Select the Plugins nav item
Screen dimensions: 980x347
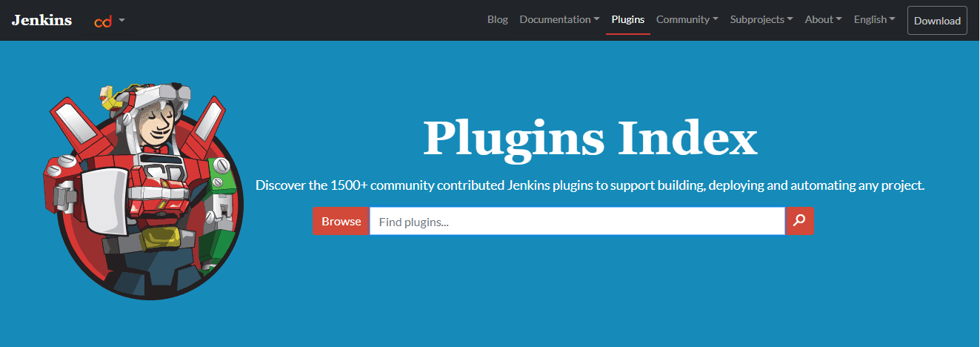[627, 20]
